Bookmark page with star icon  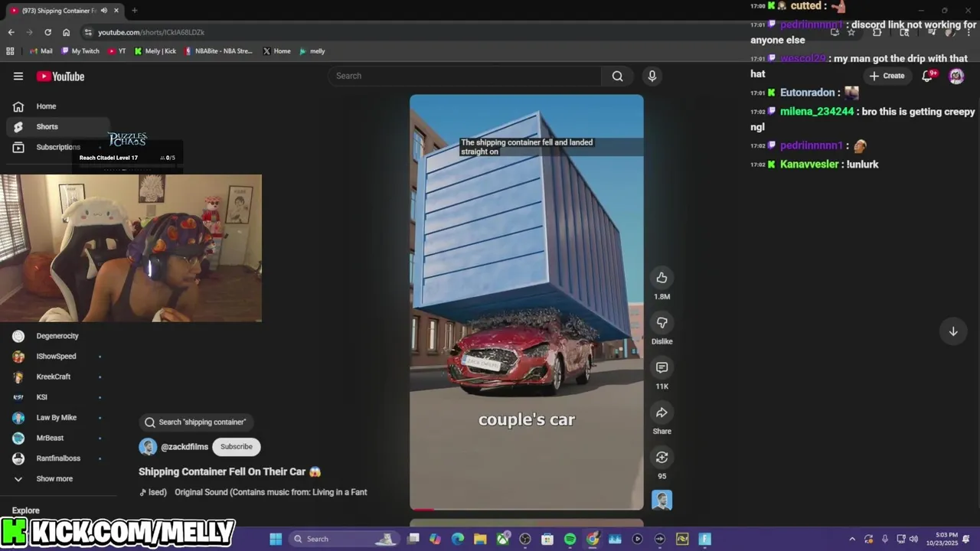point(851,32)
